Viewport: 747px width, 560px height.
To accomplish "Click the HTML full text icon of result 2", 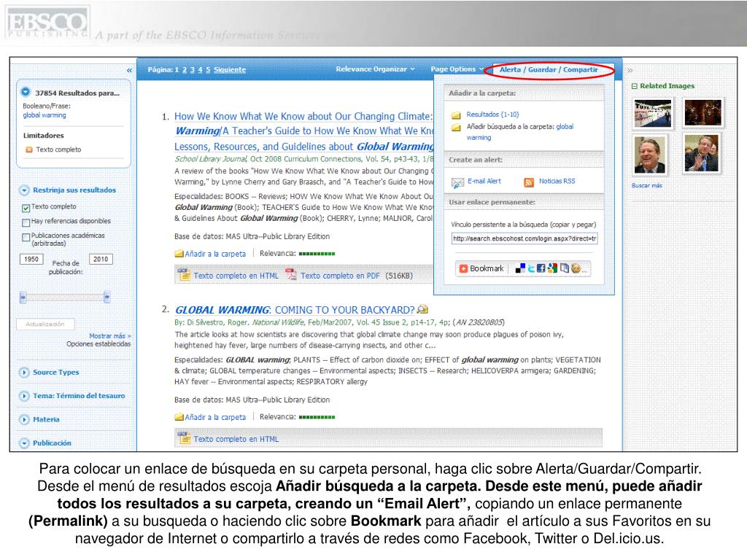I will [183, 438].
